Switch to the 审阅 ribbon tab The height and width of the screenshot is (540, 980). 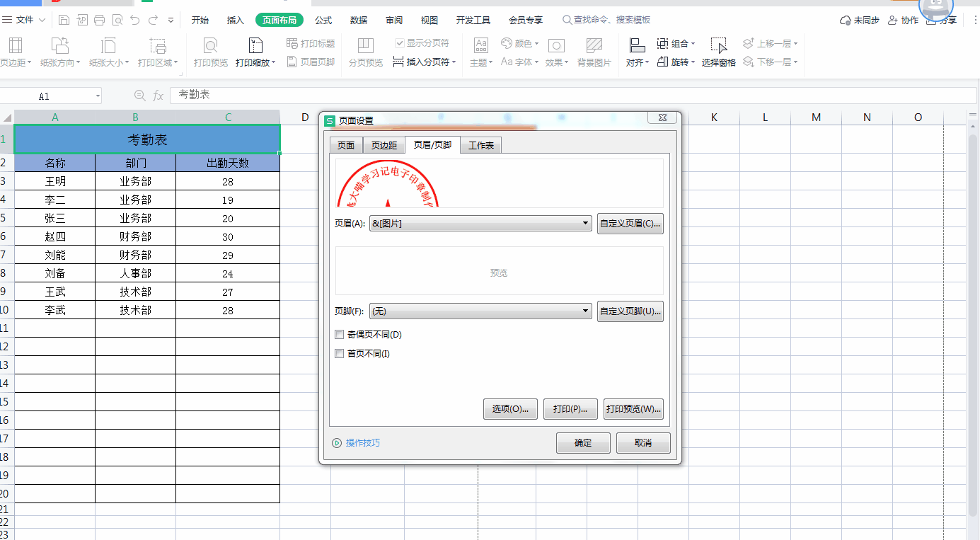(394, 21)
